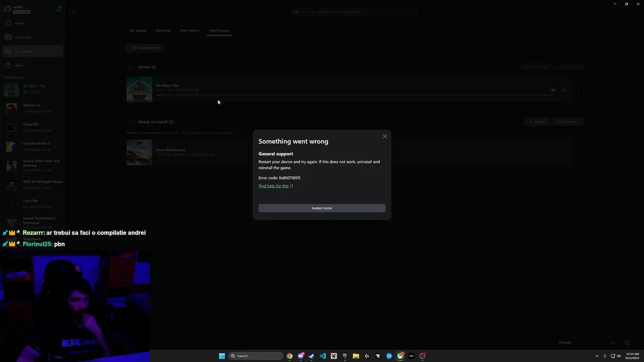
Task: Open Shift At Midnight Demo entry
Action: (x=32, y=185)
